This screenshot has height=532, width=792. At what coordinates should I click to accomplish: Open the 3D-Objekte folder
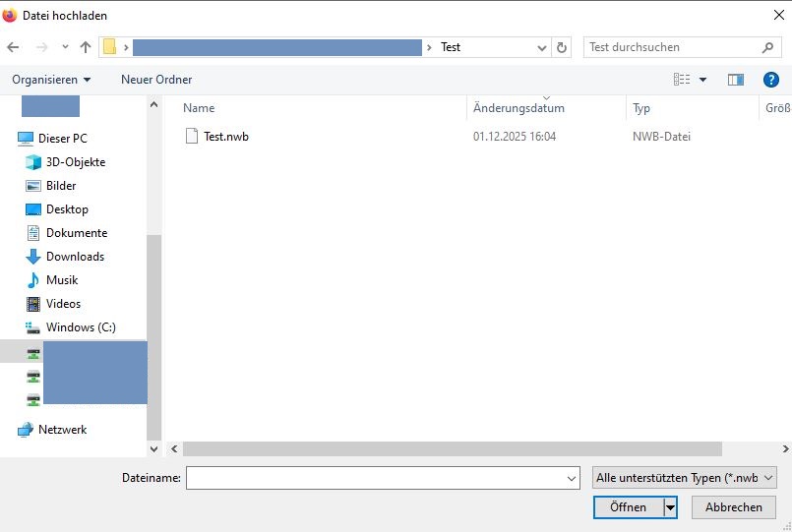point(75,162)
